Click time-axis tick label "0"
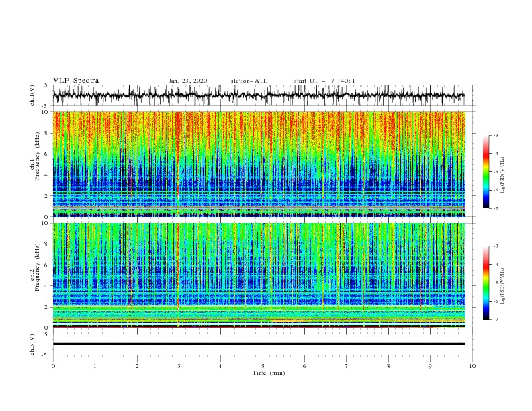Screen dimensions: 532x411 pyautogui.click(x=53, y=366)
